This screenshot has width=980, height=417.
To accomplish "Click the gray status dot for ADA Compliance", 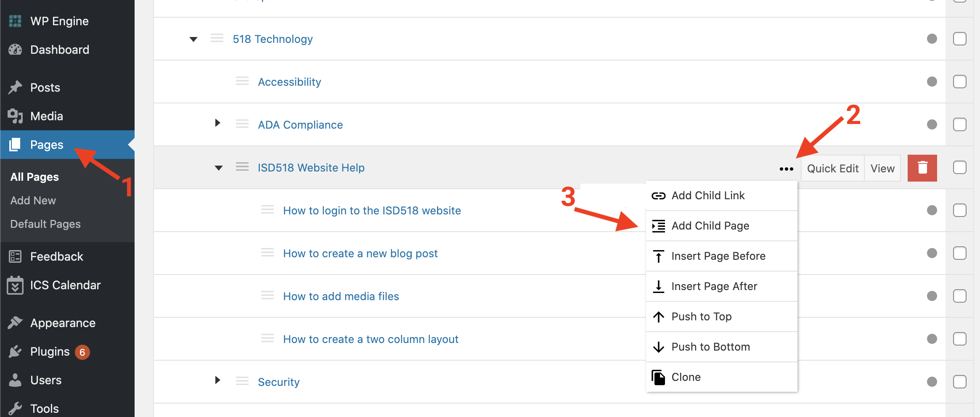I will tap(932, 124).
